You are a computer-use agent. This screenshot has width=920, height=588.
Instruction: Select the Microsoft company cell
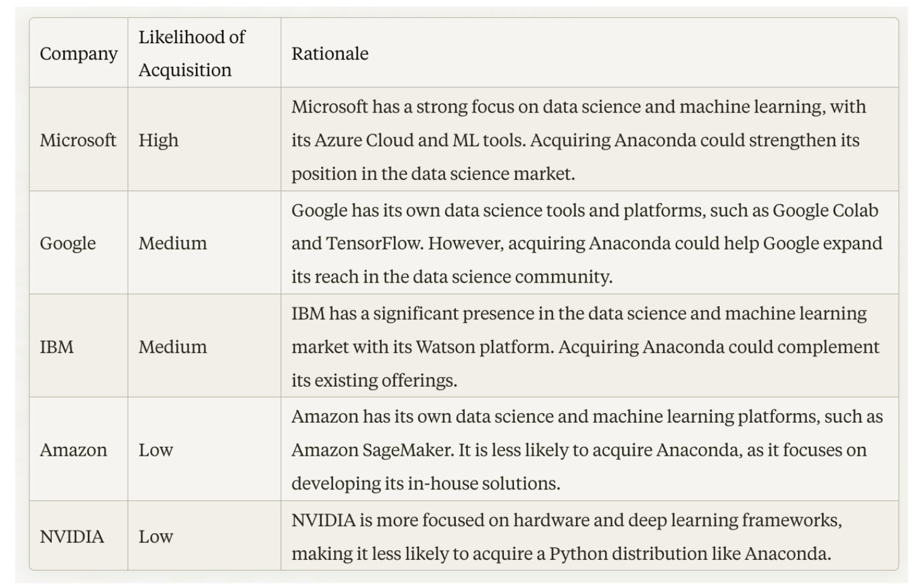click(x=78, y=139)
